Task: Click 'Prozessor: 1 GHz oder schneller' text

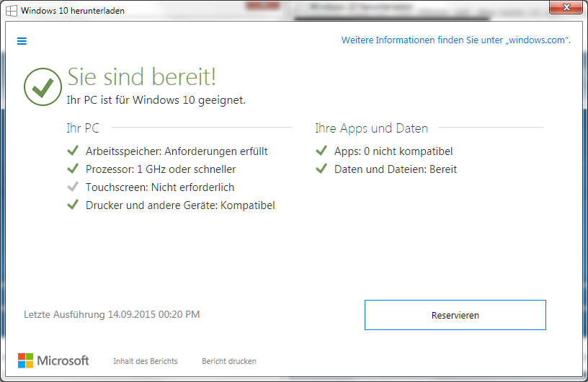Action: point(161,169)
